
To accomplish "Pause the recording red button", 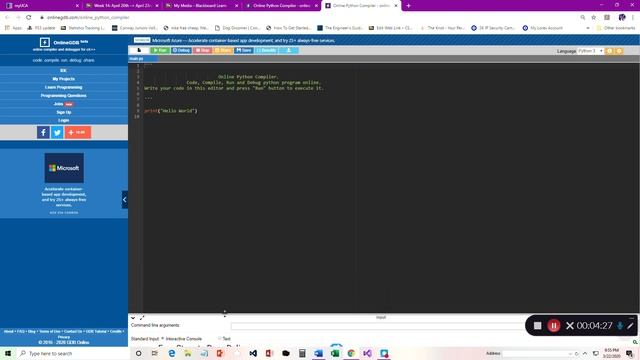I will pos(553,325).
